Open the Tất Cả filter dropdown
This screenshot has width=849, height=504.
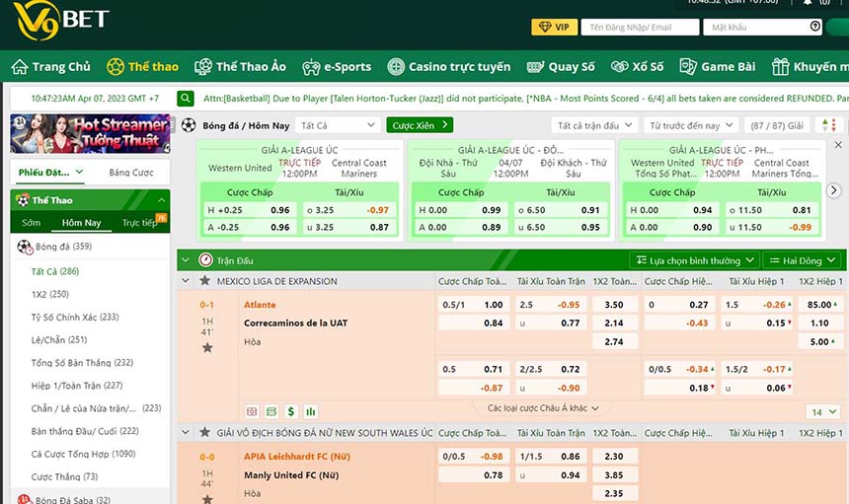tap(338, 125)
